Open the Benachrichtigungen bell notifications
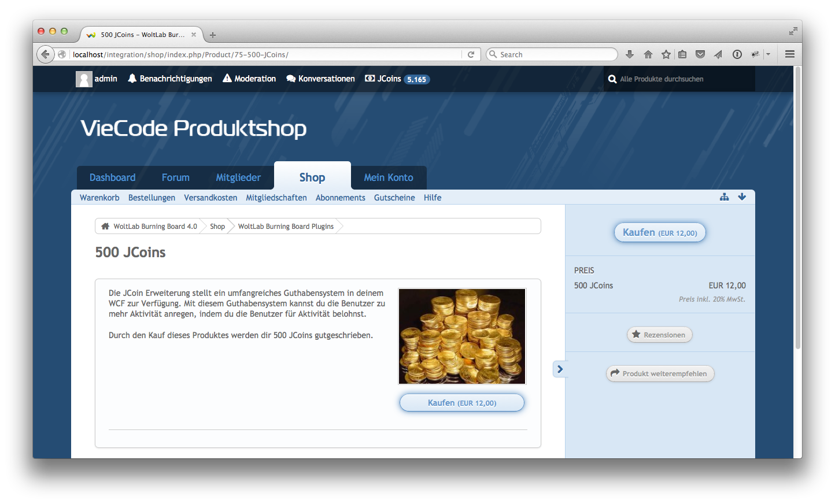The height and width of the screenshot is (504, 835). coord(170,79)
